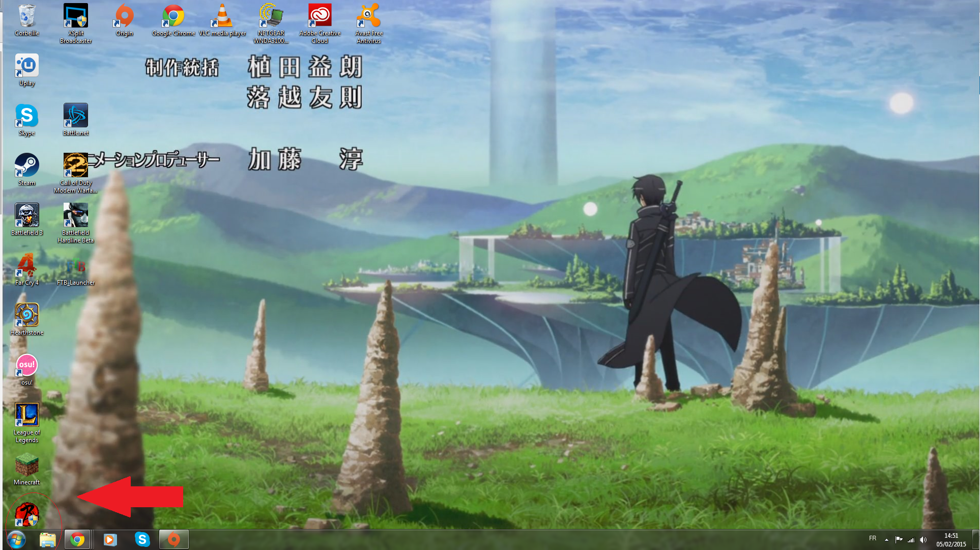
Task: Select the Far Cry 4 shortcut
Action: click(26, 270)
